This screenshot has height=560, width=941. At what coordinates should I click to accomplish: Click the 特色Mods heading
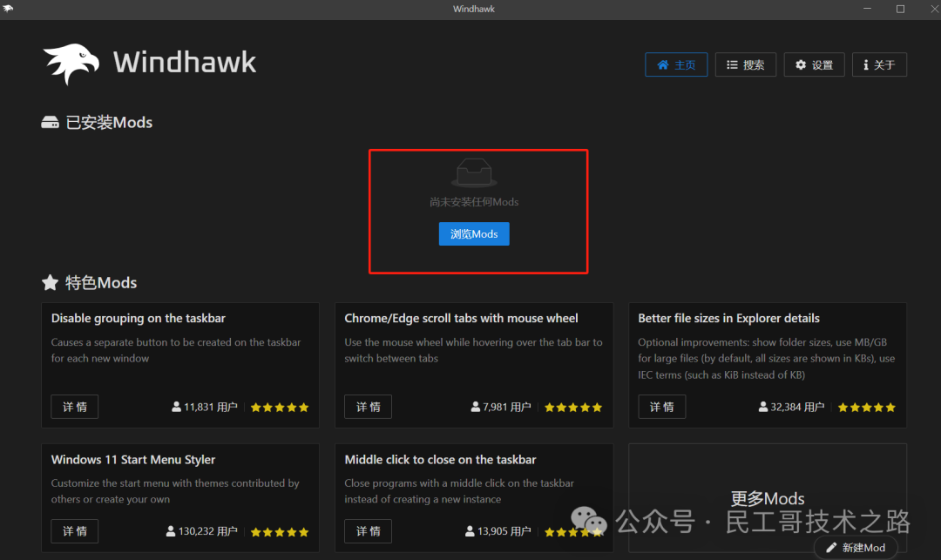click(101, 282)
